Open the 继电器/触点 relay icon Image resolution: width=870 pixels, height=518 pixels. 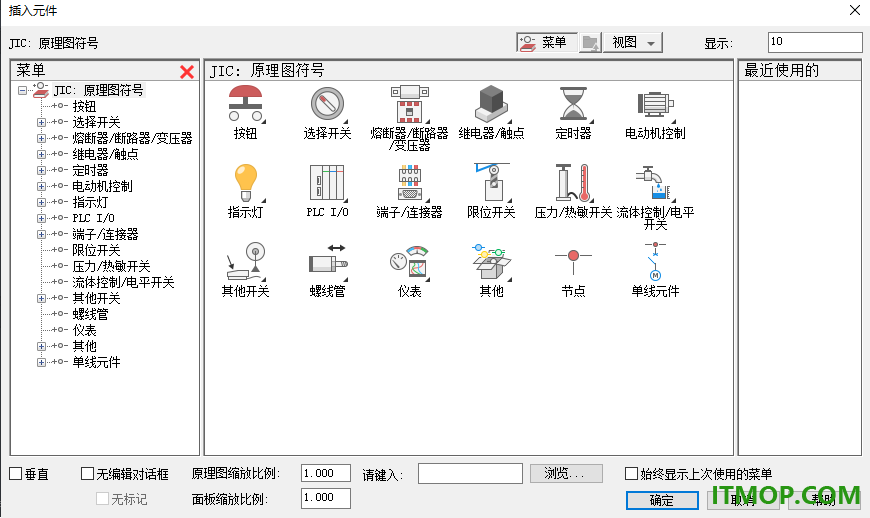(492, 104)
